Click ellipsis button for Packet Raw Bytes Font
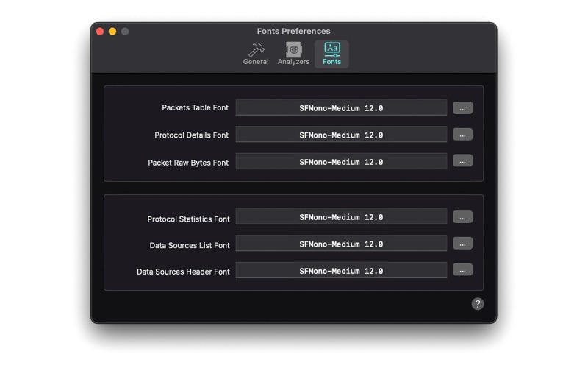This screenshot has height=368, width=588. tap(462, 161)
